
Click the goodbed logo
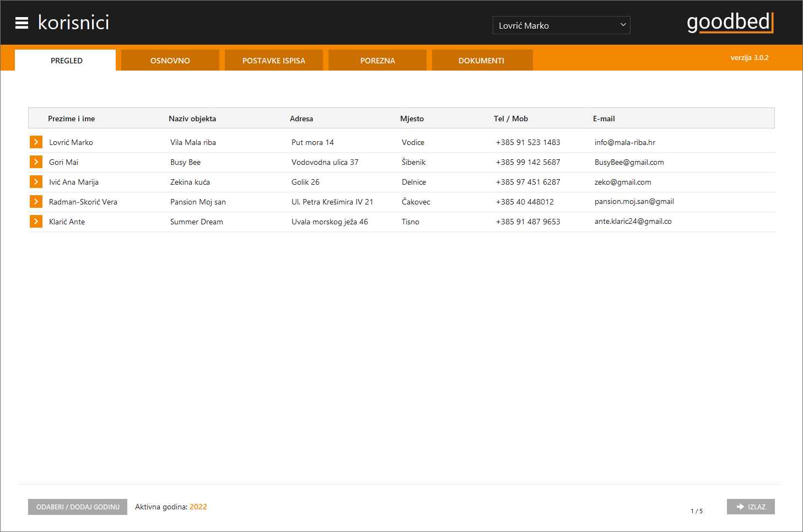pos(730,23)
